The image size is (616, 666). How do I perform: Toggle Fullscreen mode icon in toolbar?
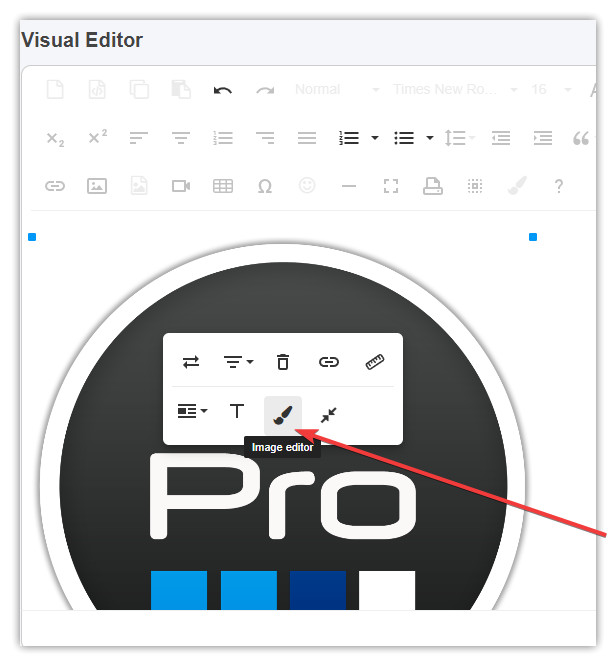[x=391, y=186]
